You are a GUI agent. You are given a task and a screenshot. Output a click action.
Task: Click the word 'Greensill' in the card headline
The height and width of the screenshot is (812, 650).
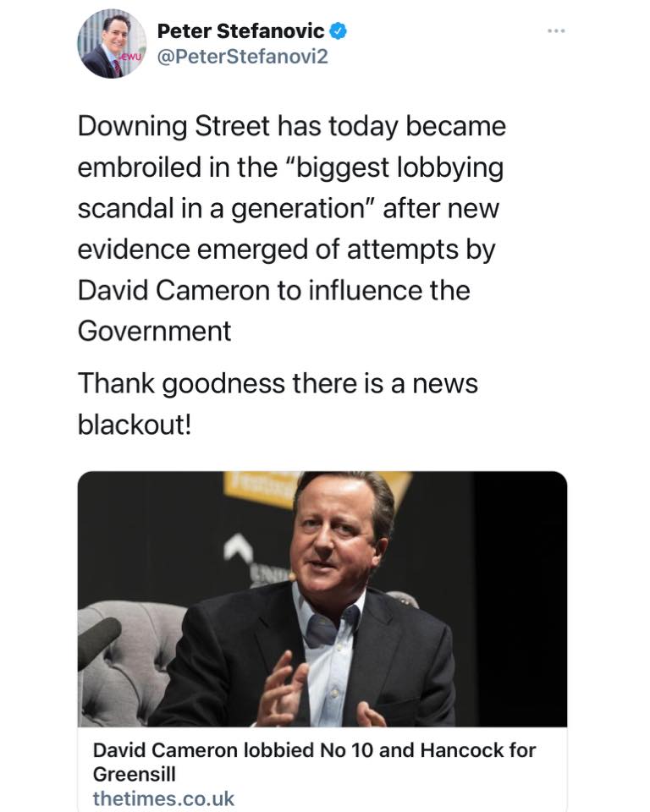click(134, 774)
